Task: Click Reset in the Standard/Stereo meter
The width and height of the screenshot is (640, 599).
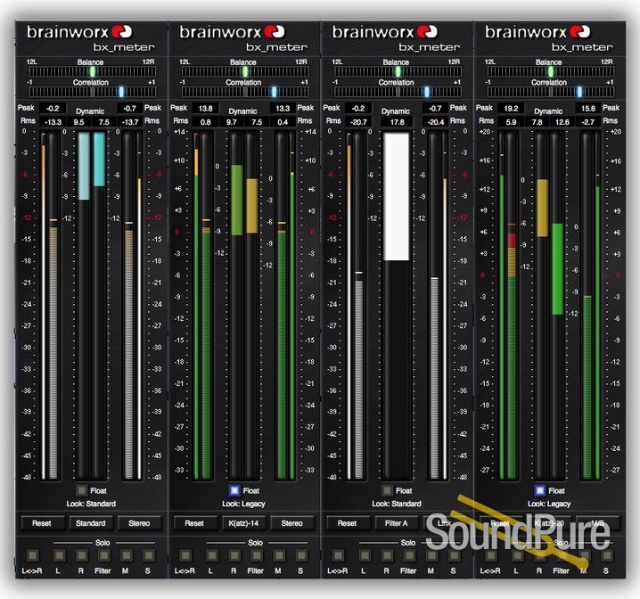Action: click(42, 523)
